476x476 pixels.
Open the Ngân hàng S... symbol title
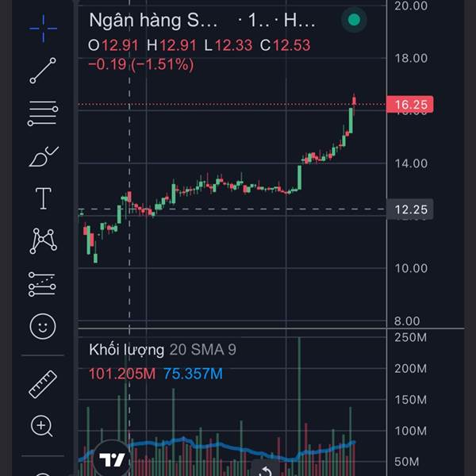point(153,21)
